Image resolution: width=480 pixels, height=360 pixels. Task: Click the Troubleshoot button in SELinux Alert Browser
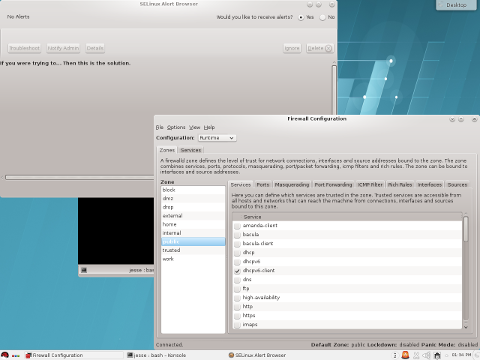(x=24, y=48)
